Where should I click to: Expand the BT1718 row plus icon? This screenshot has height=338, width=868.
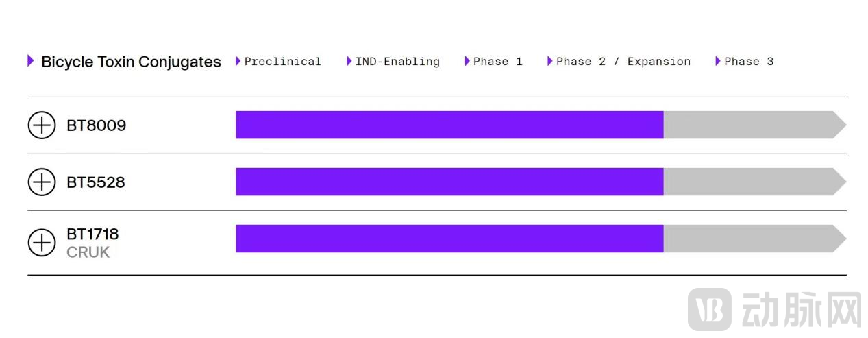tap(42, 243)
